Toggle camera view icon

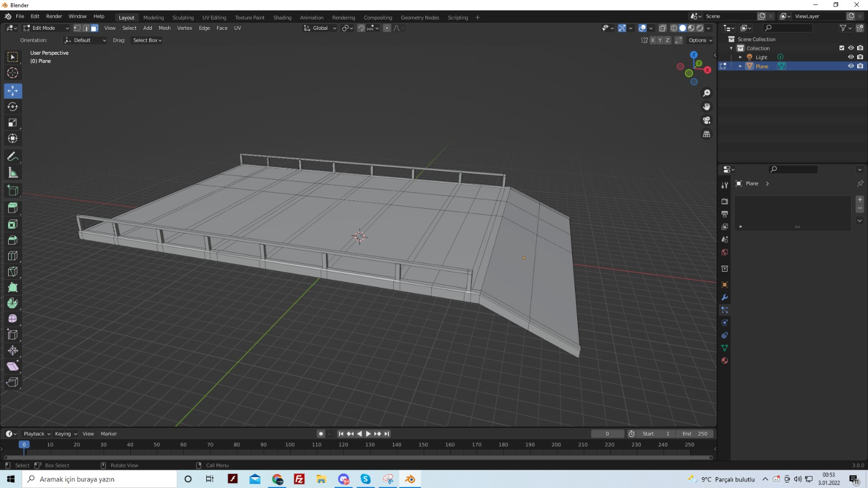pos(706,120)
